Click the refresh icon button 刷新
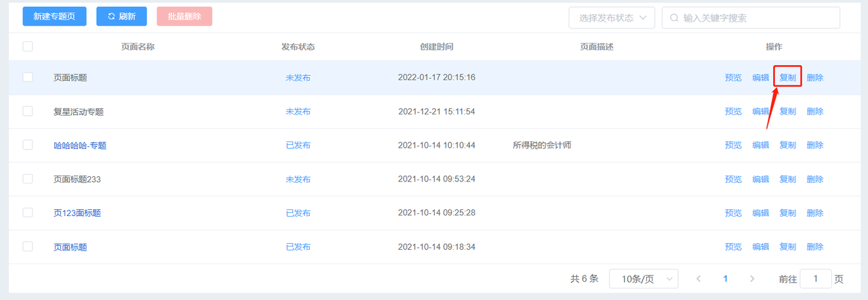 click(x=121, y=16)
